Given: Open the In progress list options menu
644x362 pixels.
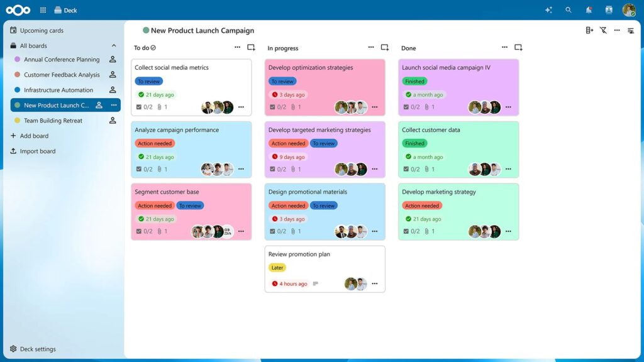Looking at the screenshot, I should 371,48.
